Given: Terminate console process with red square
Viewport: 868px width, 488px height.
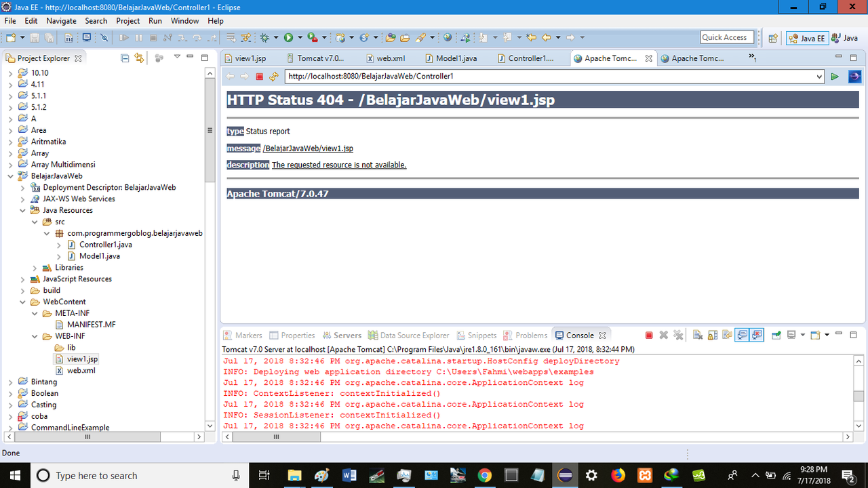Looking at the screenshot, I should click(x=649, y=335).
